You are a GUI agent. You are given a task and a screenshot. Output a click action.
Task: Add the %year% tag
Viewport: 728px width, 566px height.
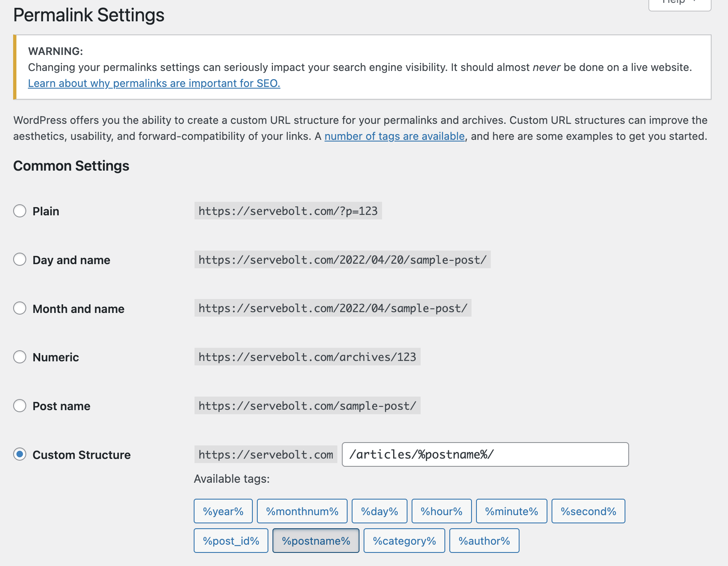pos(223,511)
